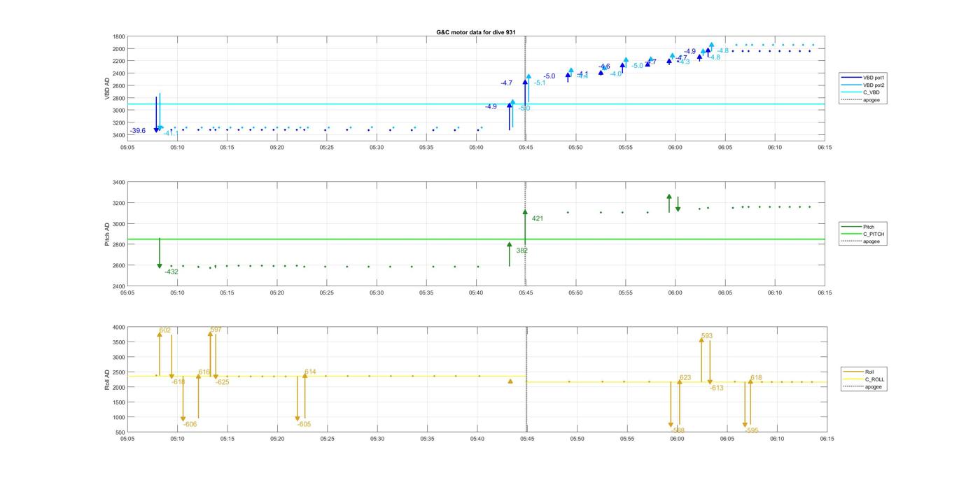Select the "Roll AD" y-axis label

(x=107, y=379)
